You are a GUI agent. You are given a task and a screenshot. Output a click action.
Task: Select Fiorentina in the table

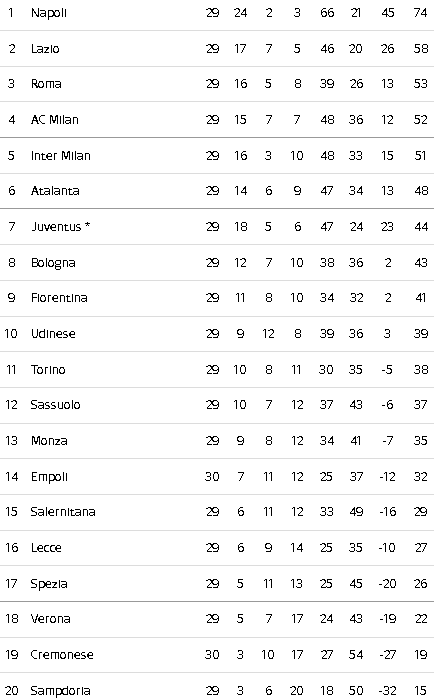pyautogui.click(x=59, y=298)
